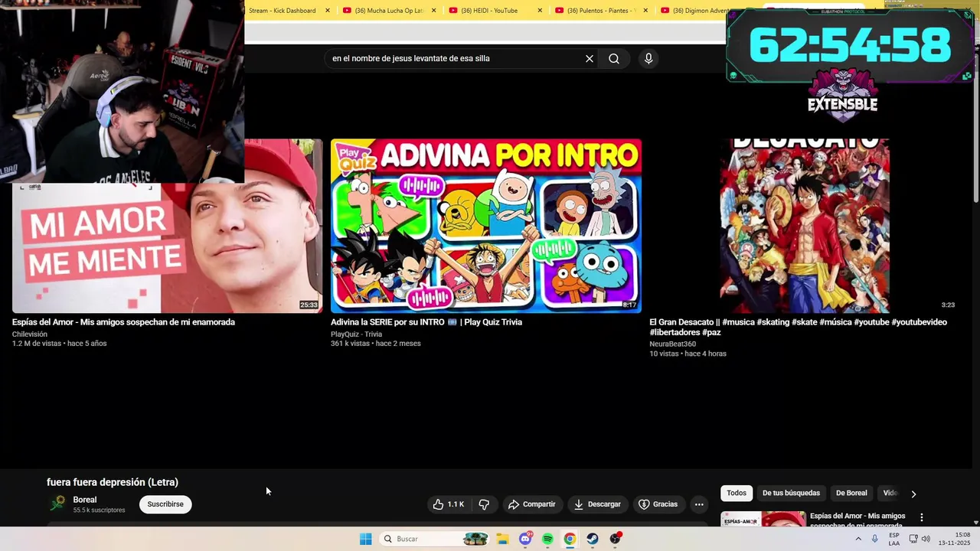The image size is (980, 551).
Task: Clear the YouTube search box text
Action: [x=590, y=58]
